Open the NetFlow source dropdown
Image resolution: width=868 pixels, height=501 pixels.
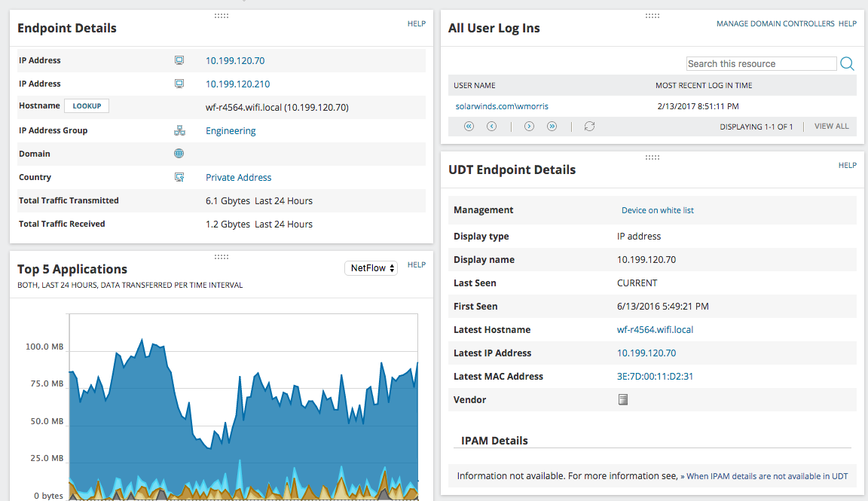point(371,268)
